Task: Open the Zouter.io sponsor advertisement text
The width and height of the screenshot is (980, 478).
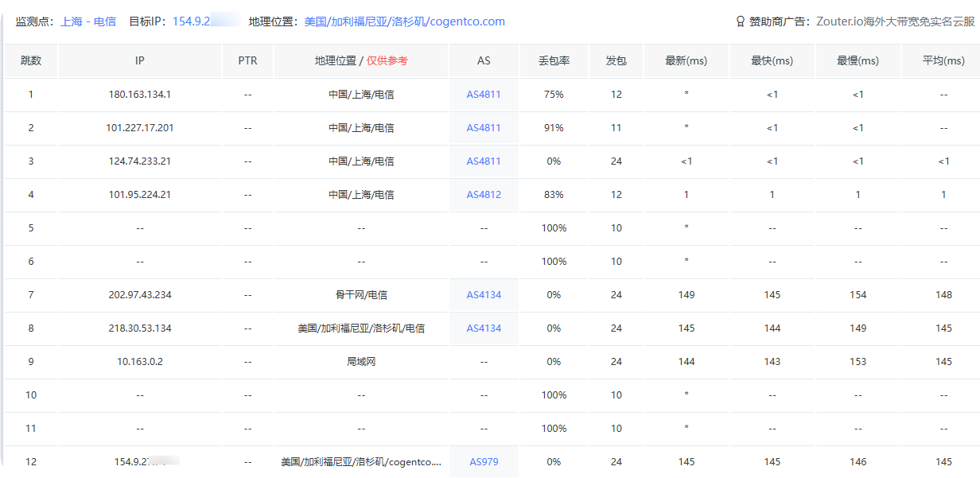Action: pos(895,21)
